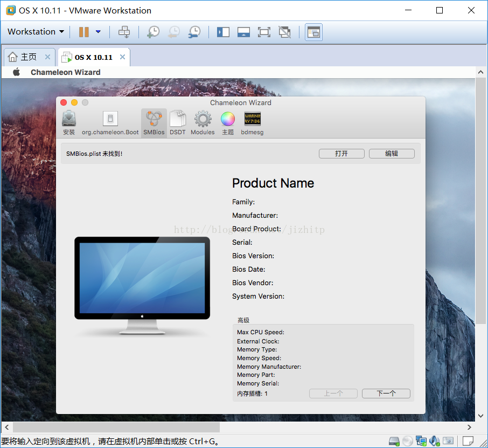This screenshot has width=488, height=448.
Task: Close the 主页 tab
Action: [47, 57]
